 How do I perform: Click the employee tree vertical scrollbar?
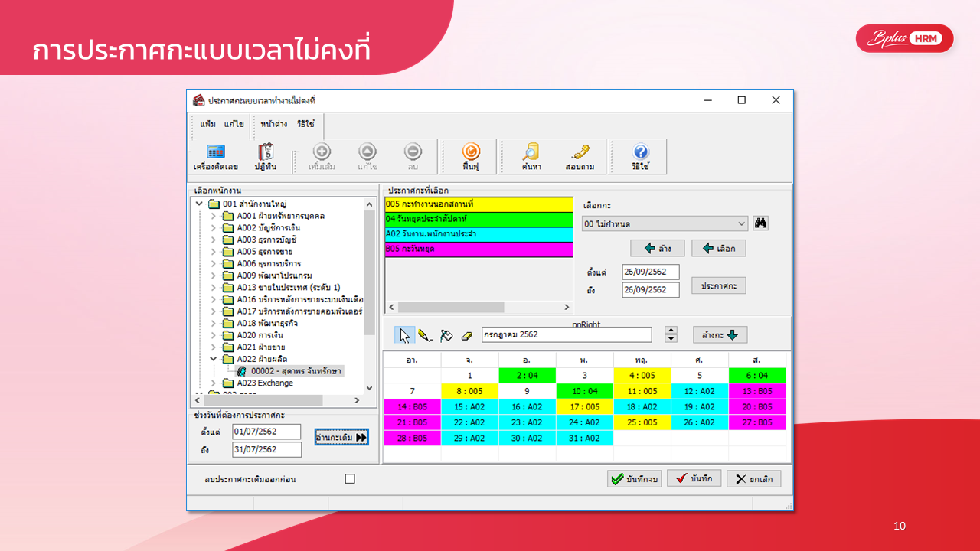tap(370, 296)
